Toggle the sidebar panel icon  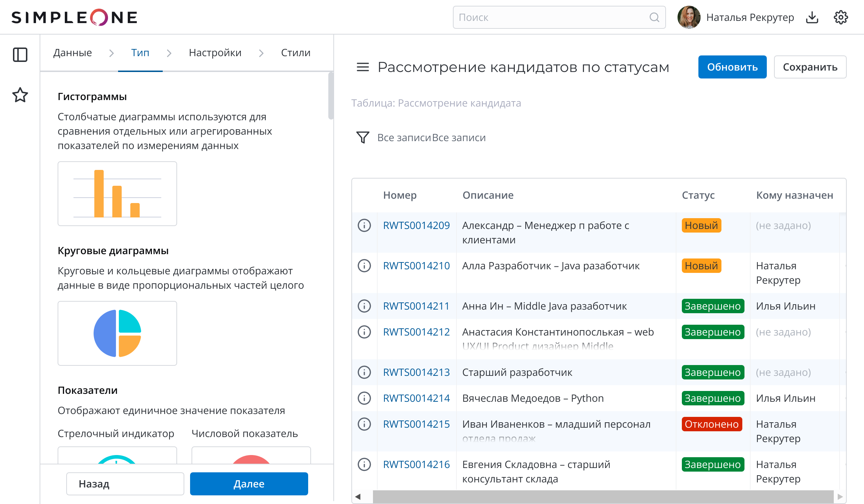coord(20,55)
